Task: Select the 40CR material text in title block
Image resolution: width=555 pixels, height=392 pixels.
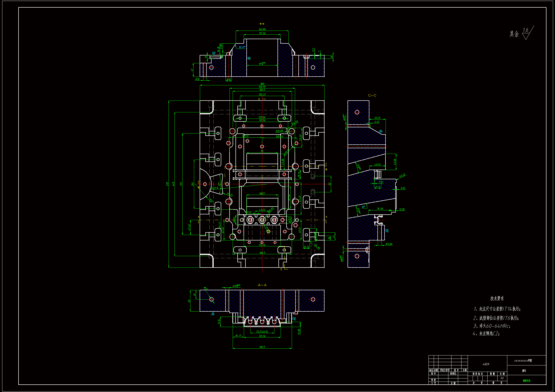Action: (486, 364)
